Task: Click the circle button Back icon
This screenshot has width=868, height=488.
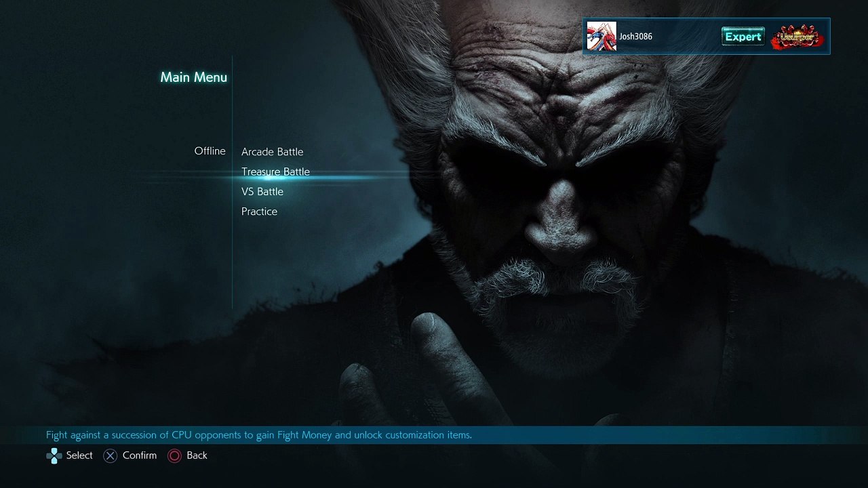Action: [x=174, y=456]
